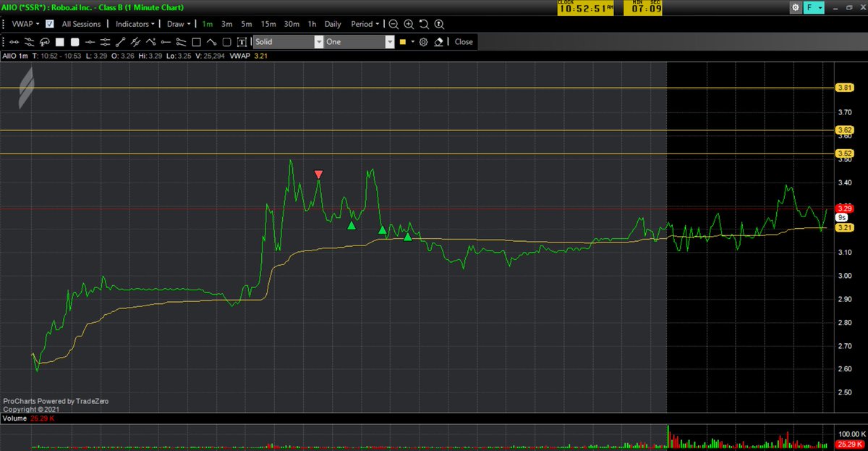
Task: Click the eraser tool icon
Action: 438,42
